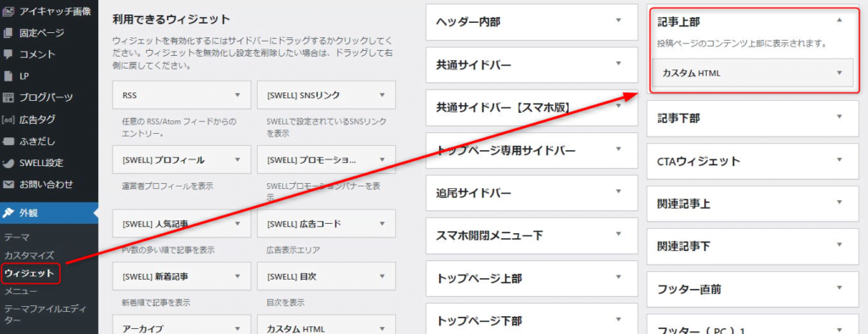Image resolution: width=868 pixels, height=334 pixels.
Task: Expand the CTAウィジェット area
Action: (839, 160)
